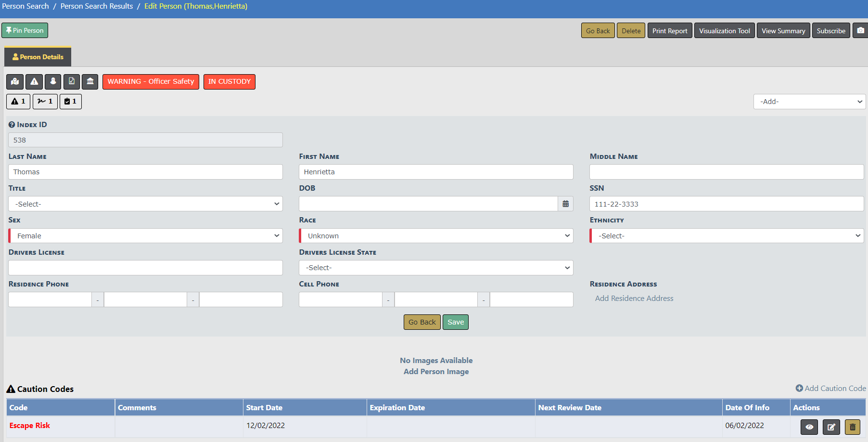
Task: Open the -Add- dropdown menu
Action: pyautogui.click(x=809, y=102)
